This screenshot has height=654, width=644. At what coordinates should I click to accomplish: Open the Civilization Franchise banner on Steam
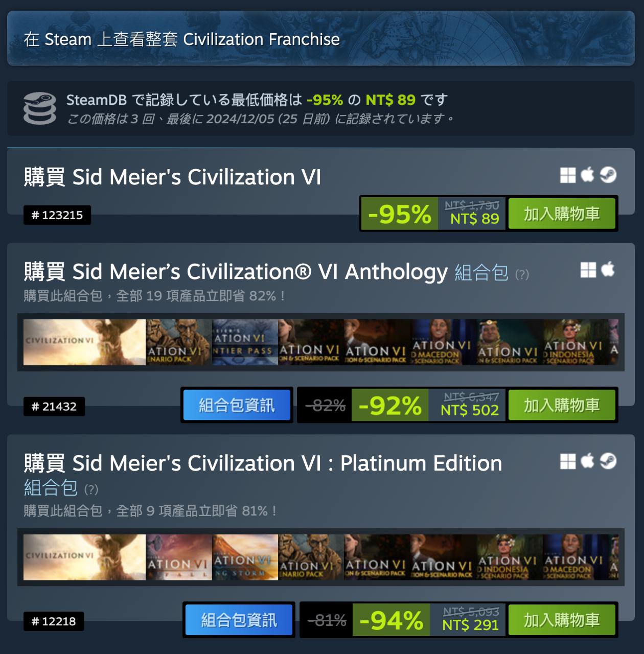click(321, 38)
